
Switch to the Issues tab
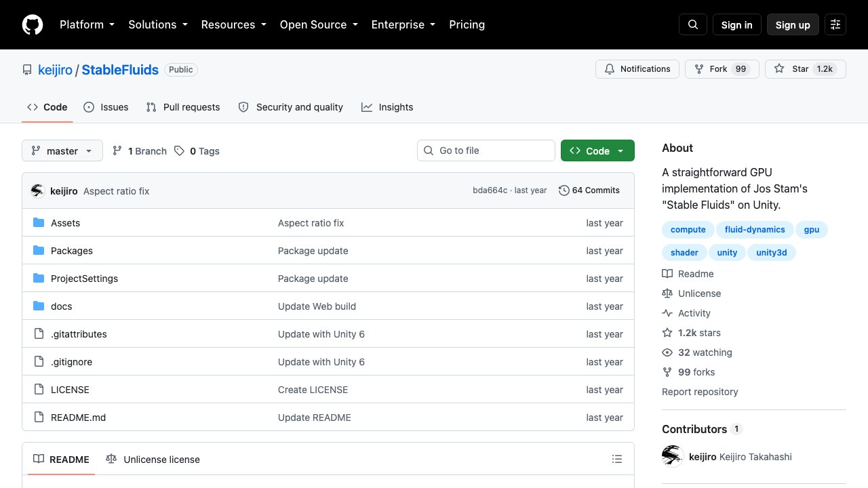(106, 107)
